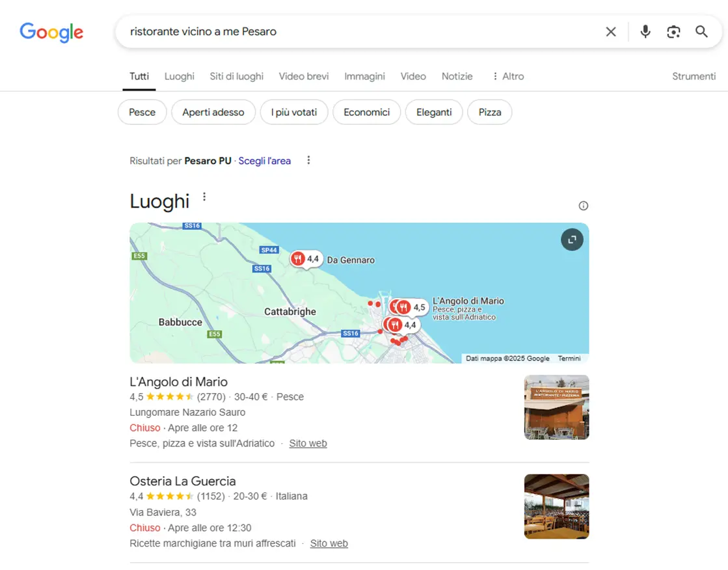This screenshot has width=728, height=570.
Task: Open Strumenti search tools
Action: (x=694, y=76)
